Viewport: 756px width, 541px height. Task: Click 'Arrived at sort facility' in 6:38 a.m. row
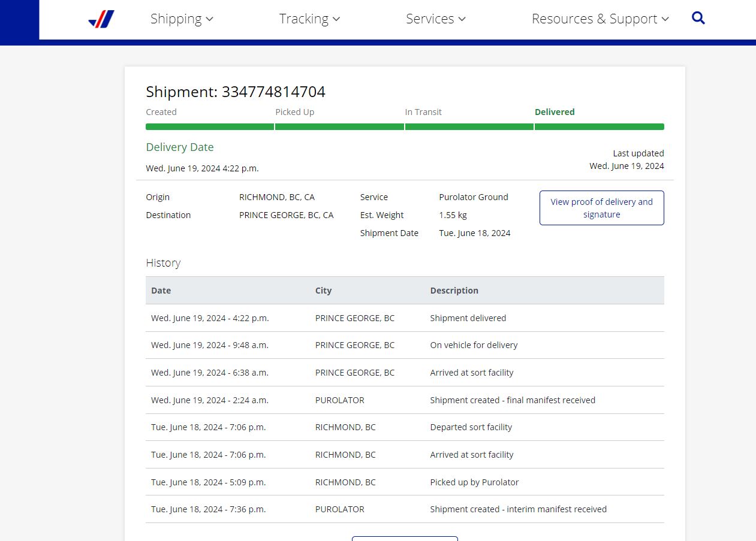[472, 373]
